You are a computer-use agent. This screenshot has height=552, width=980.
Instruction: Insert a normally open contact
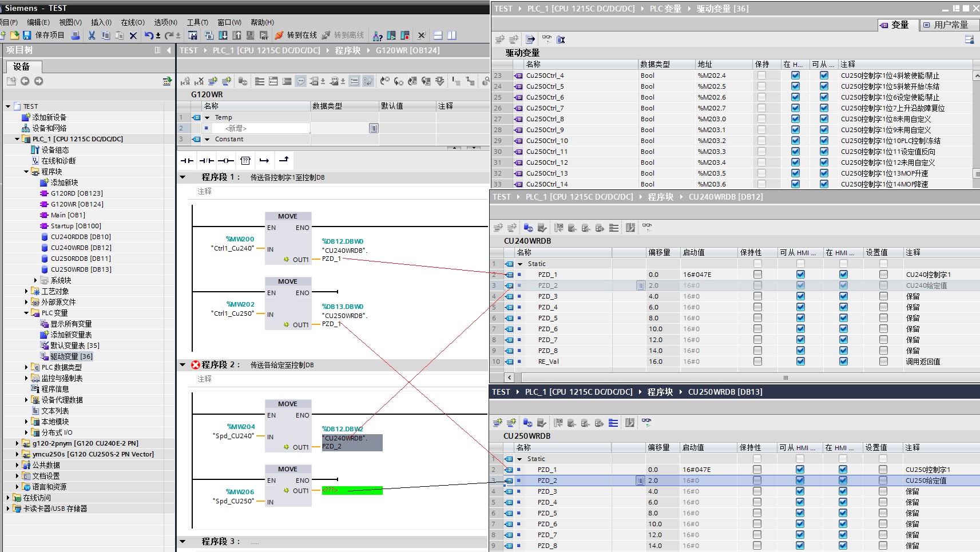point(187,161)
